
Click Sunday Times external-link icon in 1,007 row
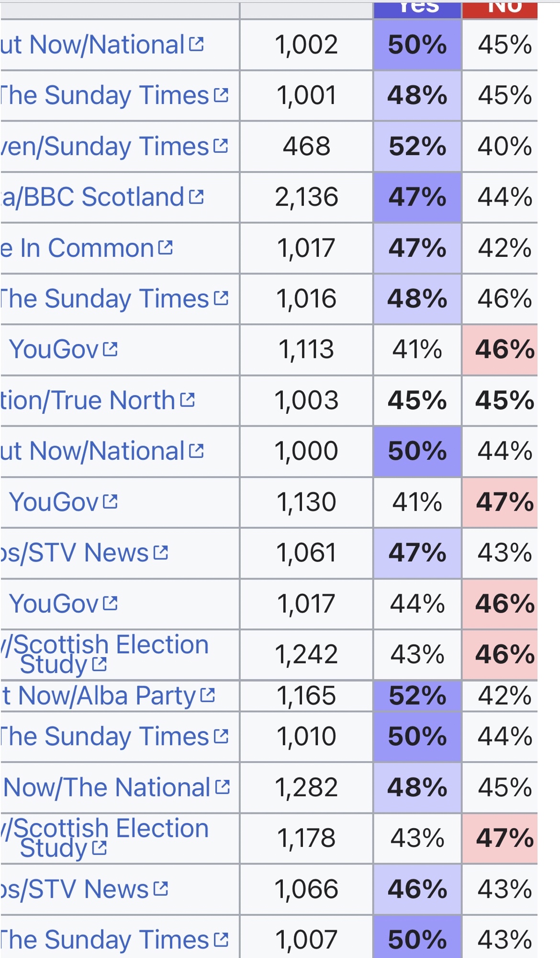click(x=221, y=939)
